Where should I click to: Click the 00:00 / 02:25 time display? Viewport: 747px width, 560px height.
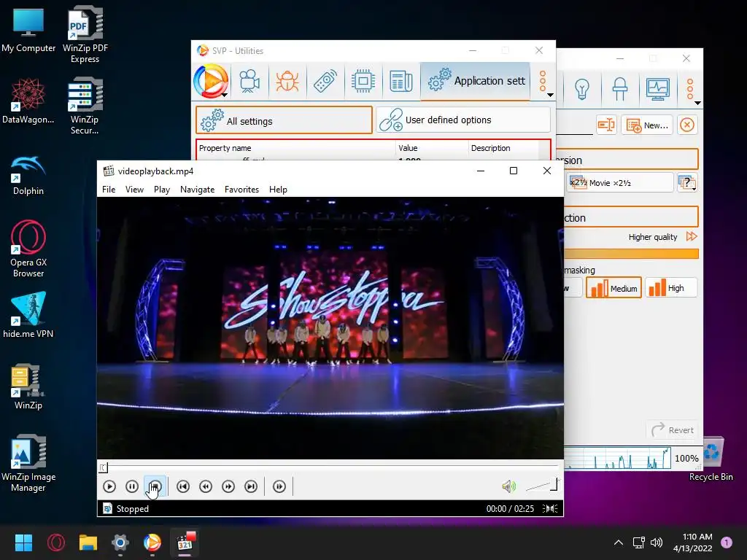510,508
